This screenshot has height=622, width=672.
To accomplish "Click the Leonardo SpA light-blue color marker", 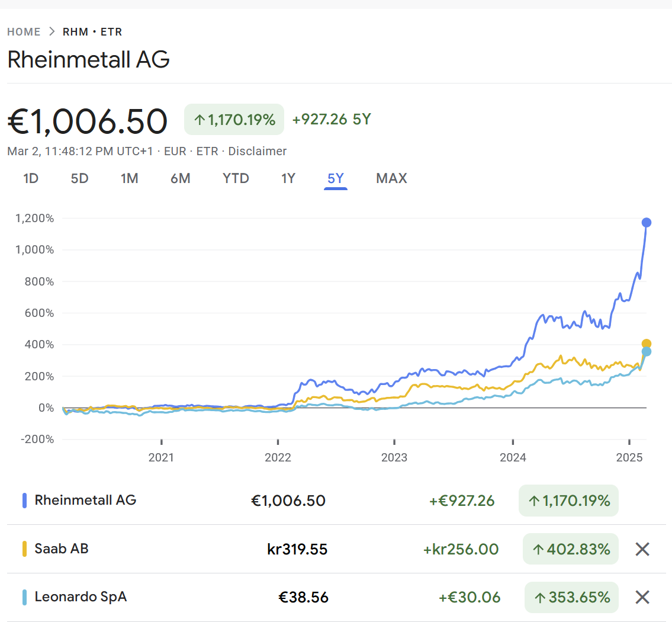I will tap(24, 597).
